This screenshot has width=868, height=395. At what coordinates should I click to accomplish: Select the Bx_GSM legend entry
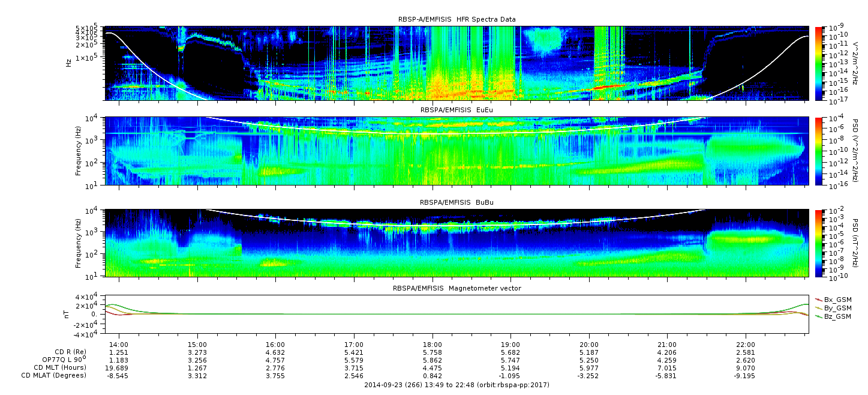point(837,299)
